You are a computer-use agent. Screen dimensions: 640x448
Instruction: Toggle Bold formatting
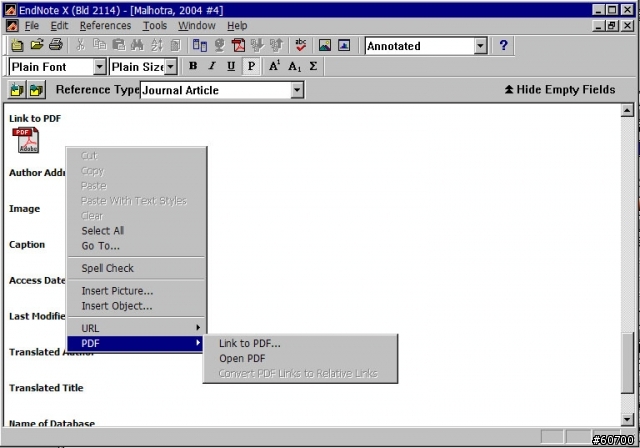point(193,66)
